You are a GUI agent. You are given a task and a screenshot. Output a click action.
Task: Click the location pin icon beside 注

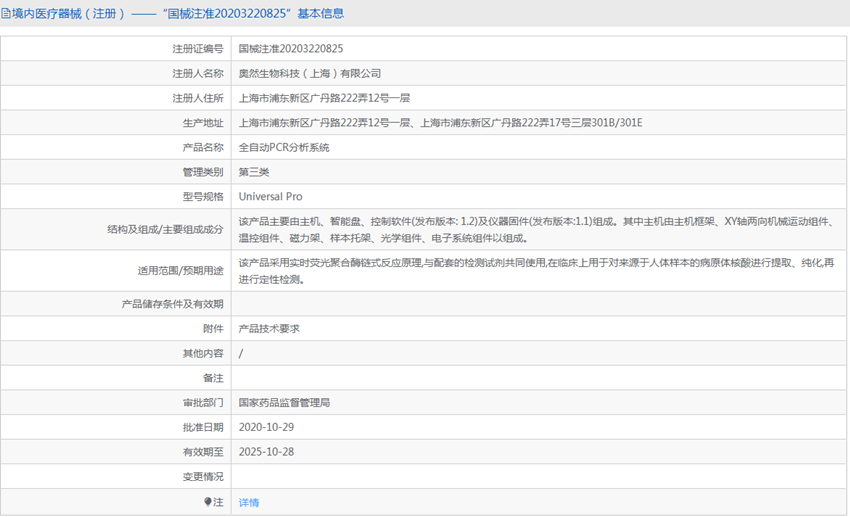(x=208, y=502)
